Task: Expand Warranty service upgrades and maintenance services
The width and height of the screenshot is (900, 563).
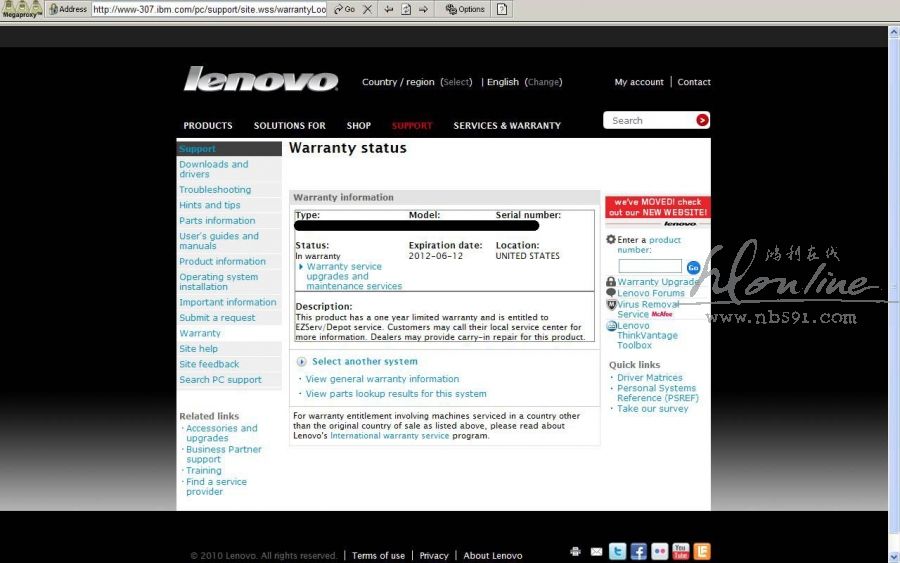Action: (x=354, y=276)
